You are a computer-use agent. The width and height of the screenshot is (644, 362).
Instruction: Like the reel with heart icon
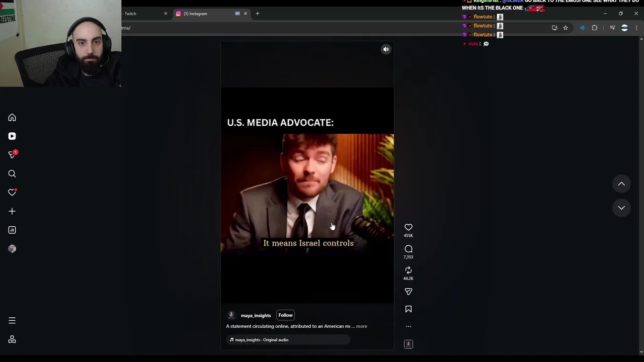(x=409, y=227)
